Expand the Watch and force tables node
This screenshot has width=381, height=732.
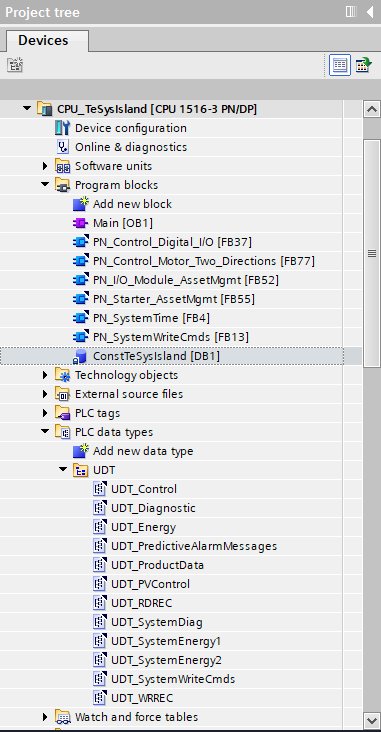coord(45,717)
